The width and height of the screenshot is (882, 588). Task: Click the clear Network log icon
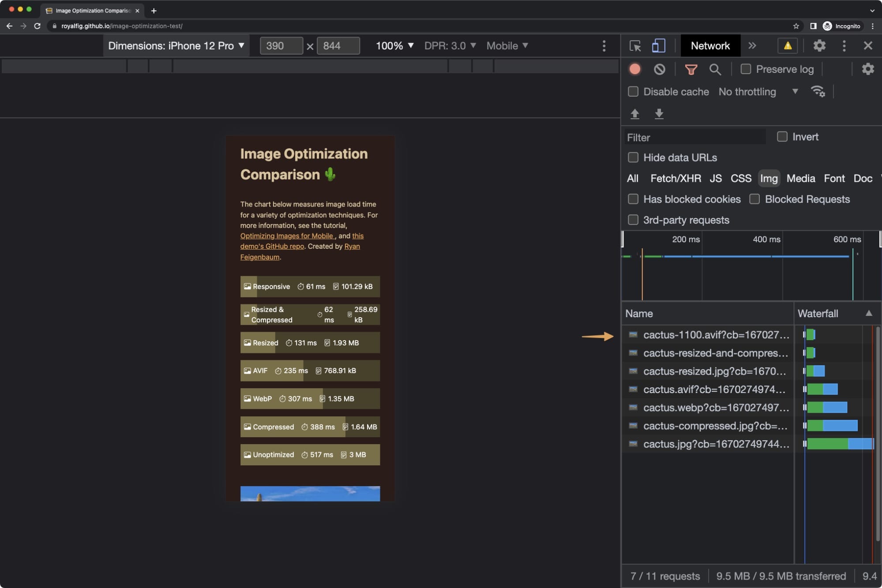(x=660, y=69)
